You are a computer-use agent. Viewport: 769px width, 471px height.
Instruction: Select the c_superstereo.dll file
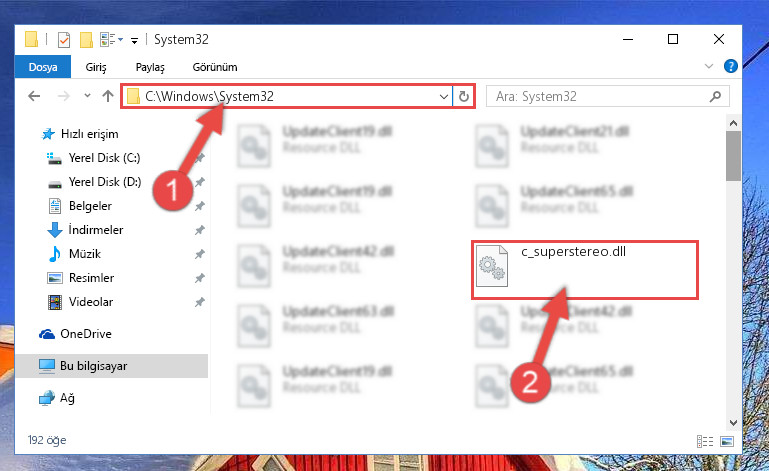click(585, 269)
